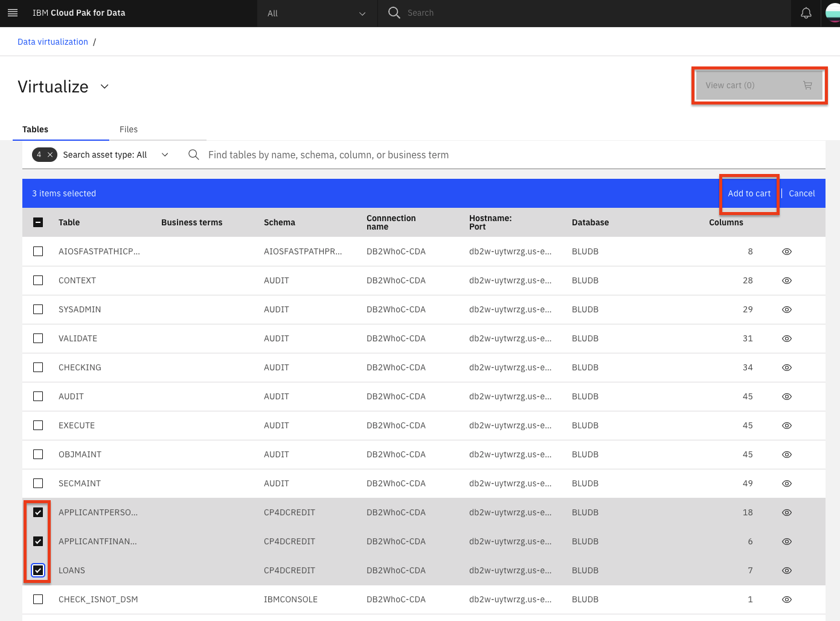Expand the Virtualize title chevron
The width and height of the screenshot is (840, 621).
click(x=104, y=86)
